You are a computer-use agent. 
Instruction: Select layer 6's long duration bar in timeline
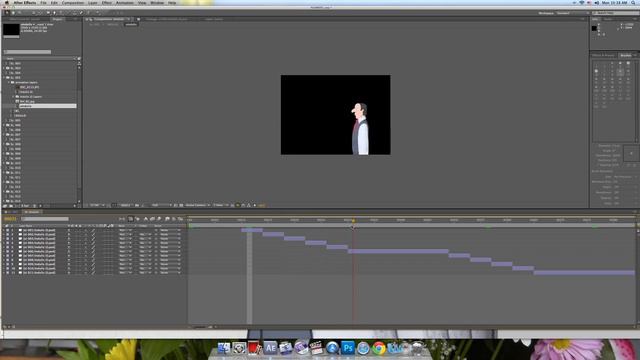point(398,251)
